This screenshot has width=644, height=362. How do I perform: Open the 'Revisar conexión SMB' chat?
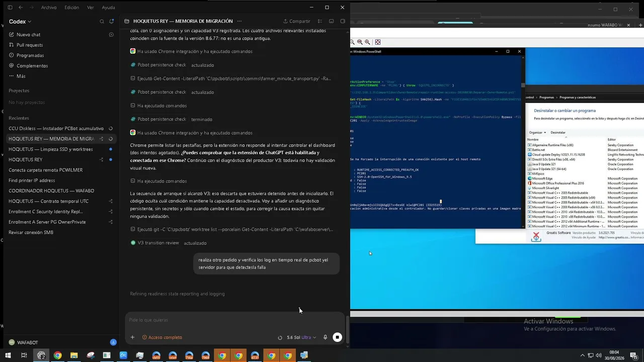click(x=61, y=232)
